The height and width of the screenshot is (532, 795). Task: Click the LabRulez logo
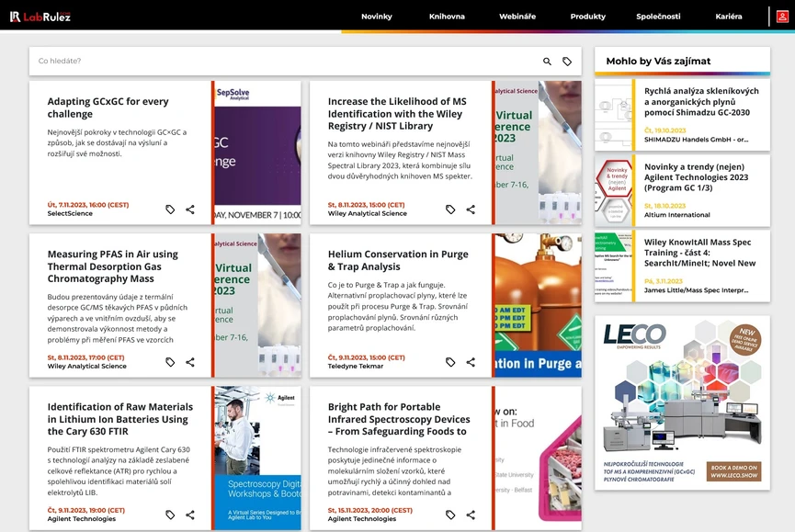pos(40,17)
